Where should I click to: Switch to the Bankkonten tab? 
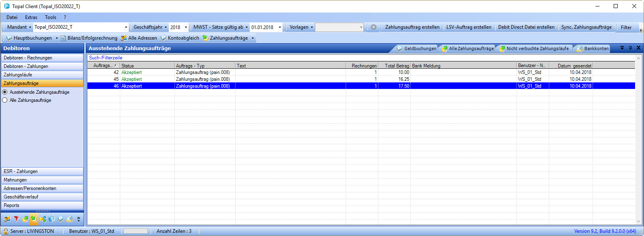coord(593,48)
